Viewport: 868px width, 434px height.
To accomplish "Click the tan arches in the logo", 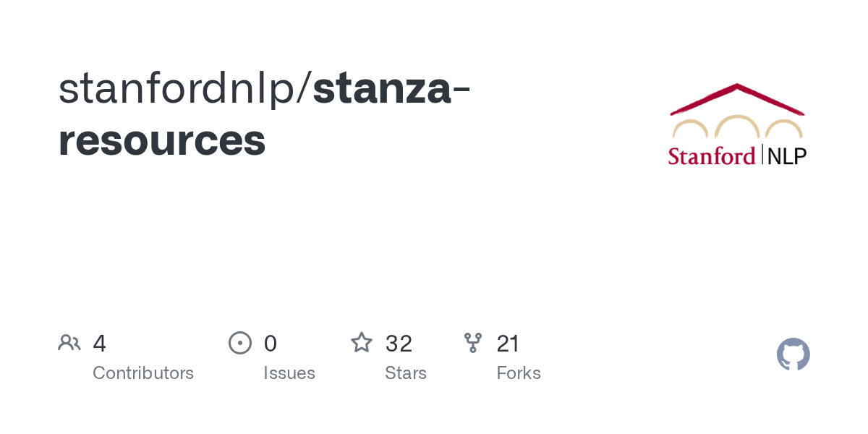I will click(736, 129).
